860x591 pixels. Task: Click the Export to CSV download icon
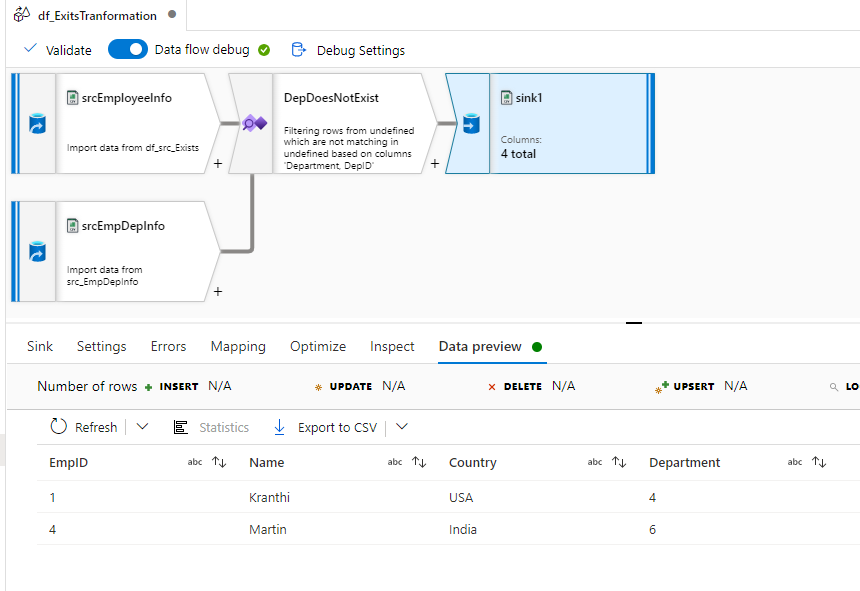279,427
